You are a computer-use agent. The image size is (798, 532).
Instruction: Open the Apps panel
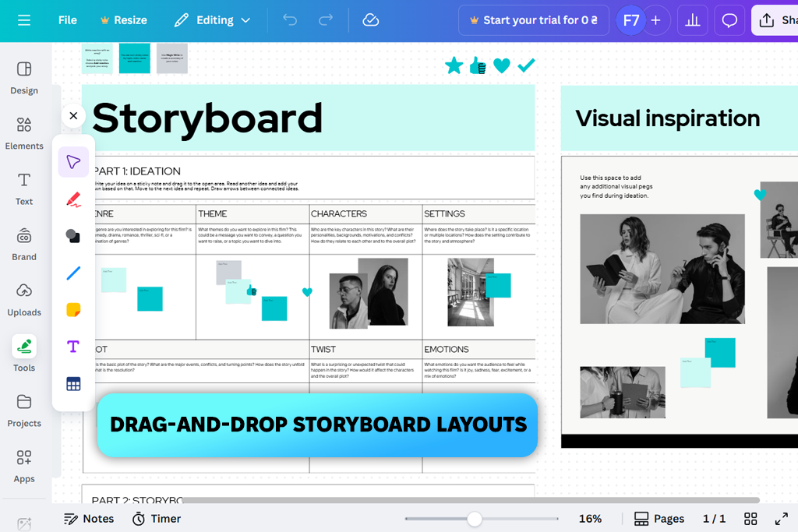click(24, 466)
